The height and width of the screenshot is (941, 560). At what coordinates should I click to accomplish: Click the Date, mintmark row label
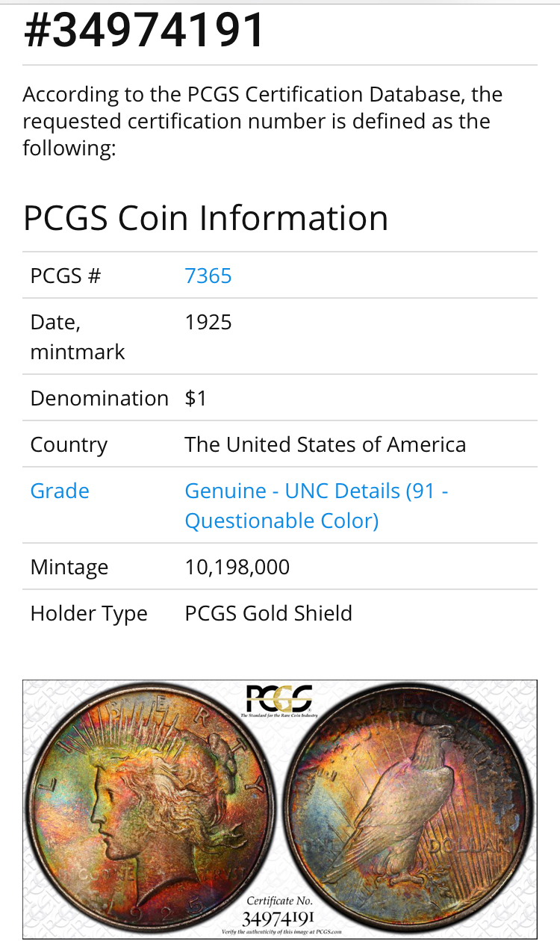pyautogui.click(x=78, y=337)
